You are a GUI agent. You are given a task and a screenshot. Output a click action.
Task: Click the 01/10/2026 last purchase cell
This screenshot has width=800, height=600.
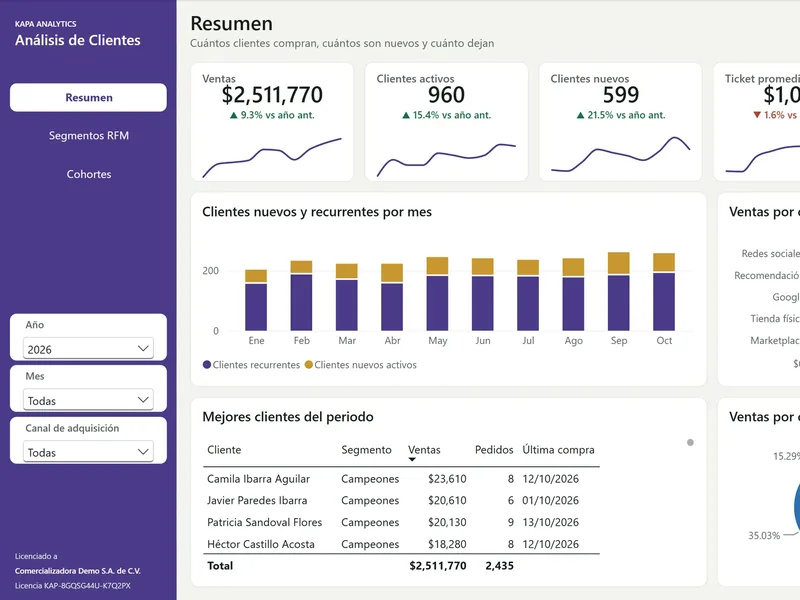(x=551, y=501)
